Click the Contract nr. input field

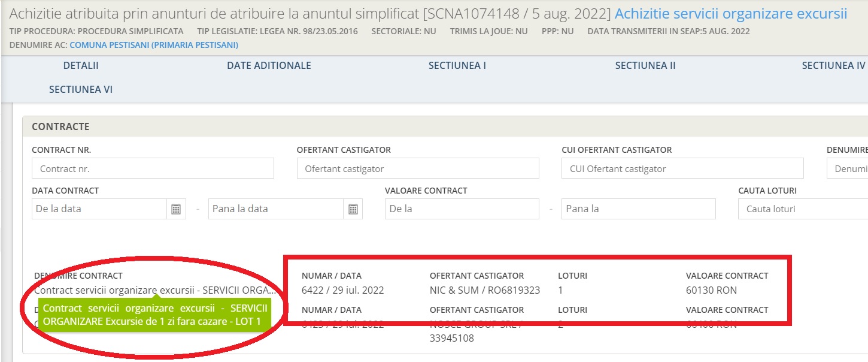click(x=153, y=168)
